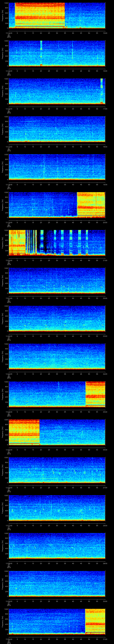The height and width of the screenshot is (644, 114).
Task: Select the spectrogram panel starting at 13:21:00
Action: pyautogui.click(x=57, y=281)
